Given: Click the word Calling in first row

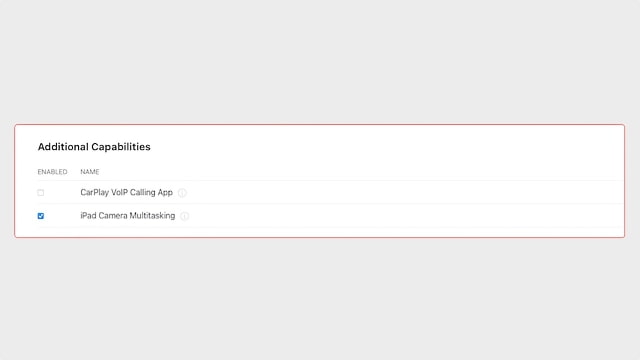Looking at the screenshot, I should pos(141,192).
